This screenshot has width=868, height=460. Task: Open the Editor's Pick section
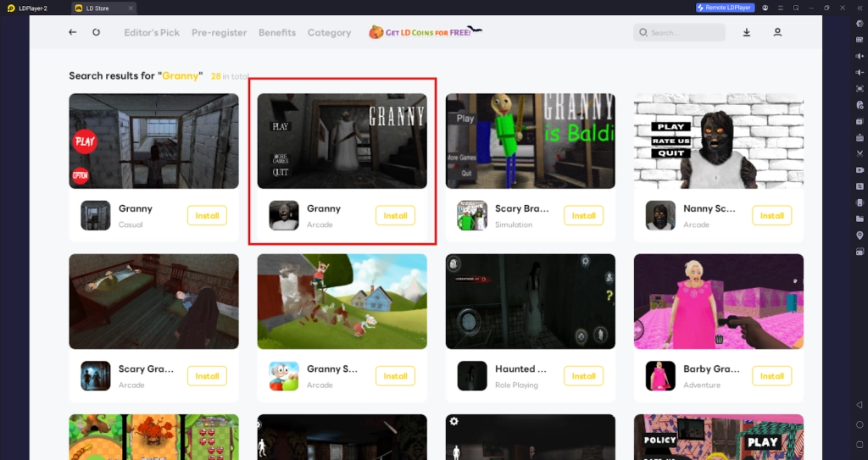(152, 33)
